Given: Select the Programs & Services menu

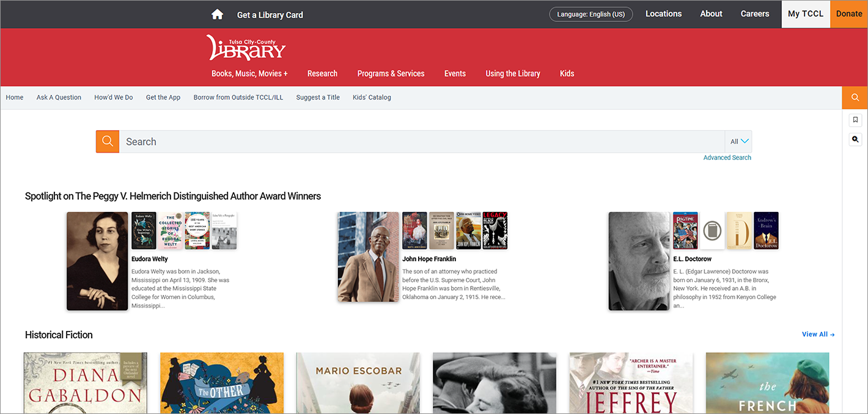Looking at the screenshot, I should [x=391, y=73].
